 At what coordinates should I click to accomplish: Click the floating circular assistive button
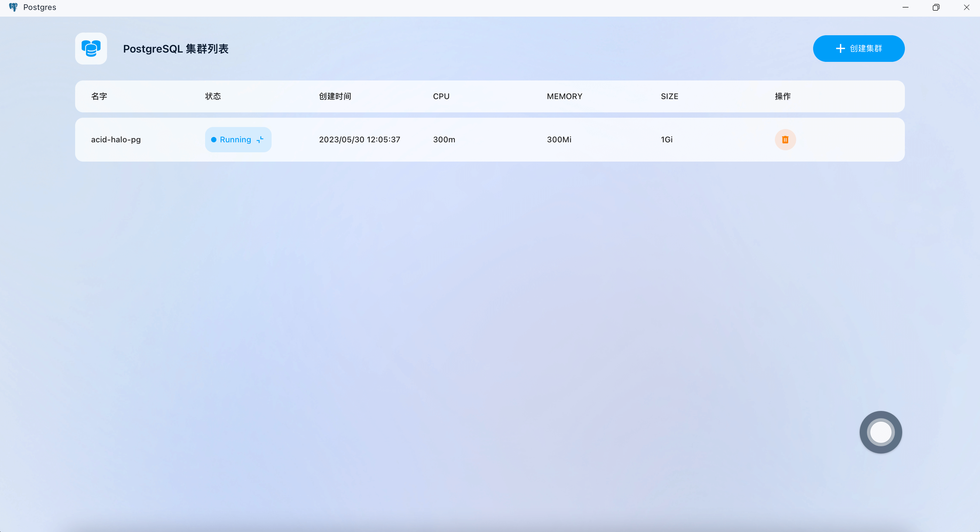[x=881, y=432]
